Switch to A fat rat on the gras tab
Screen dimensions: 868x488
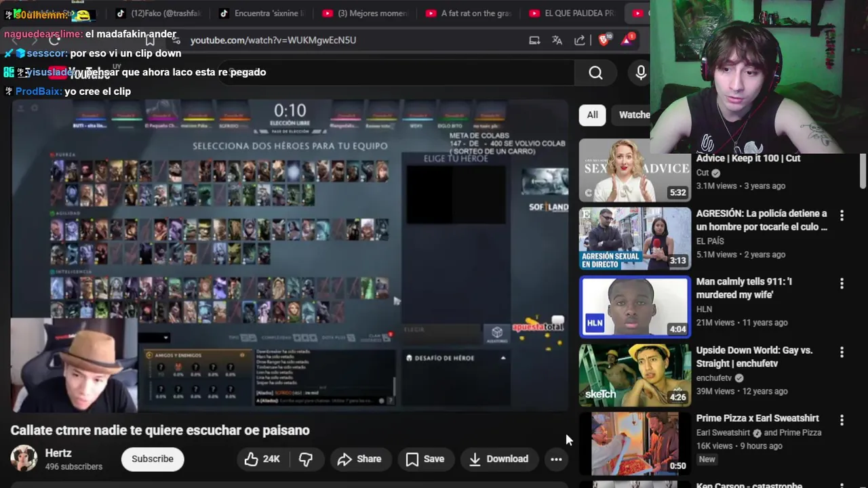click(470, 13)
